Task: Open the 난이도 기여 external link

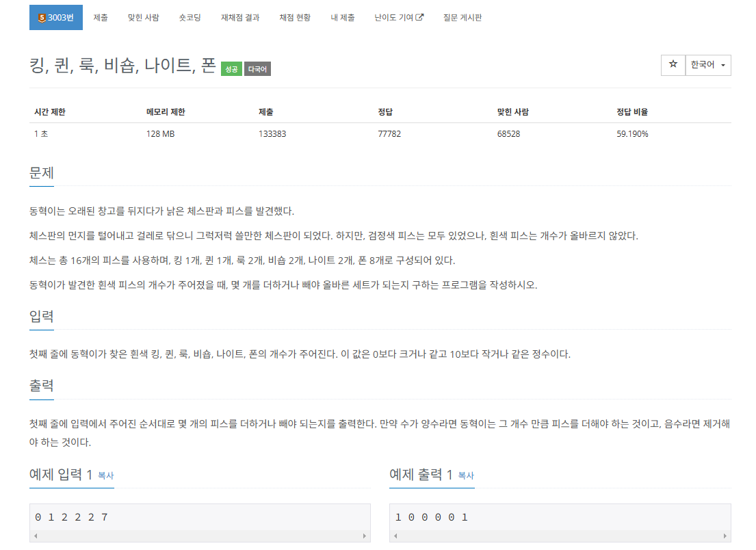Action: 399,17
